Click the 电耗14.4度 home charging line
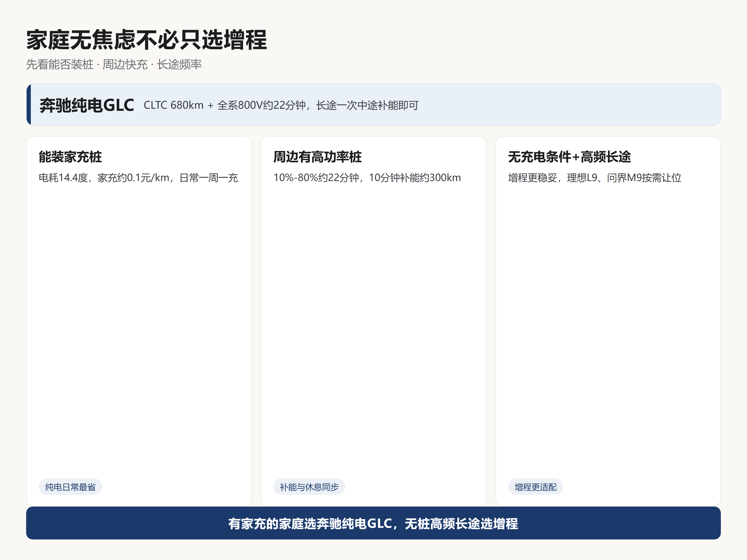The width and height of the screenshot is (747, 560). click(x=138, y=178)
